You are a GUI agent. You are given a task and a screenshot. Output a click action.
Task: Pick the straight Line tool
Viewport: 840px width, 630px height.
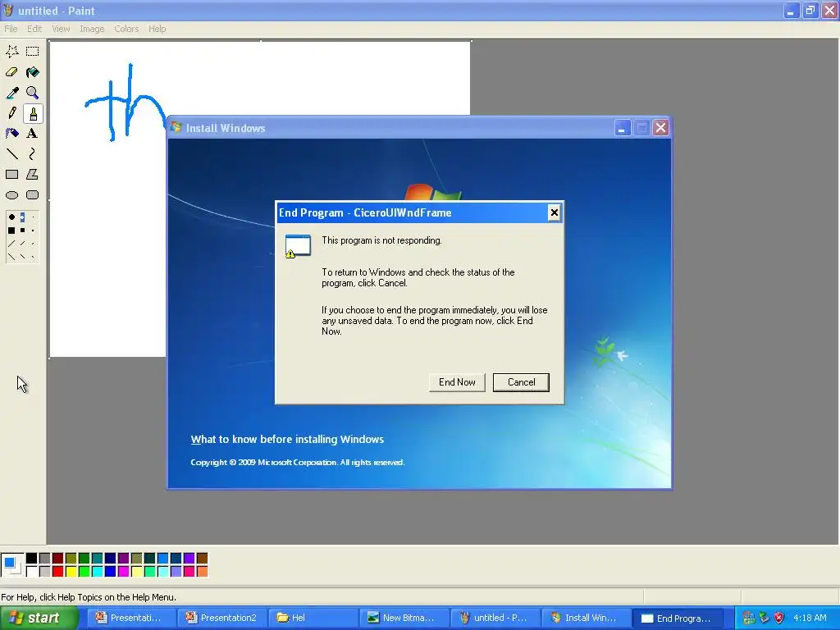point(11,153)
